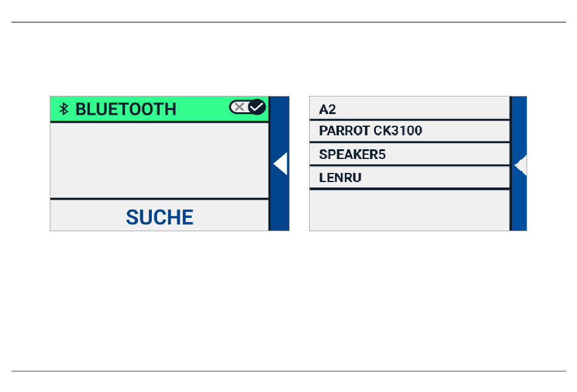Click the X mark inside the Bluetooth switch
Viewport: 577px width, 392px height.
click(x=239, y=107)
